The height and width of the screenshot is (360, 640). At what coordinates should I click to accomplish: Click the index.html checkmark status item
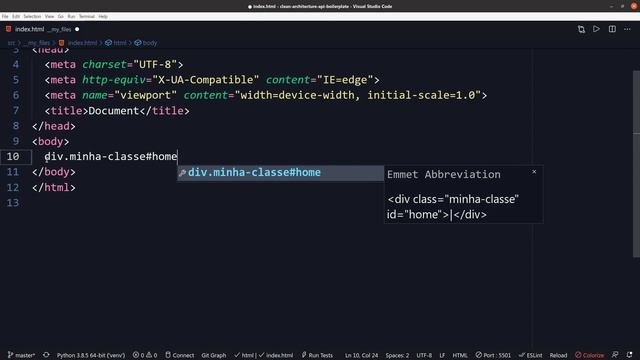pos(276,355)
